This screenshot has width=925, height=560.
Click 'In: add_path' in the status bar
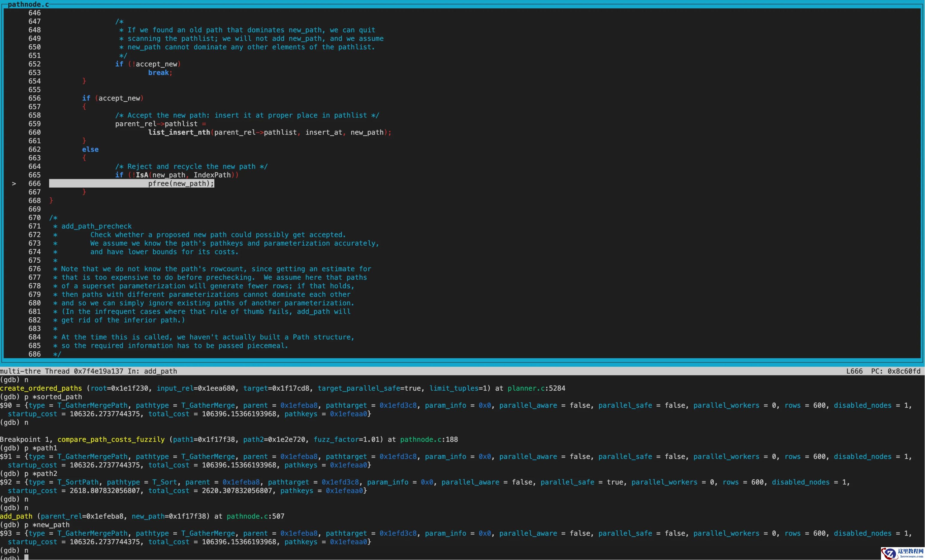(x=152, y=371)
